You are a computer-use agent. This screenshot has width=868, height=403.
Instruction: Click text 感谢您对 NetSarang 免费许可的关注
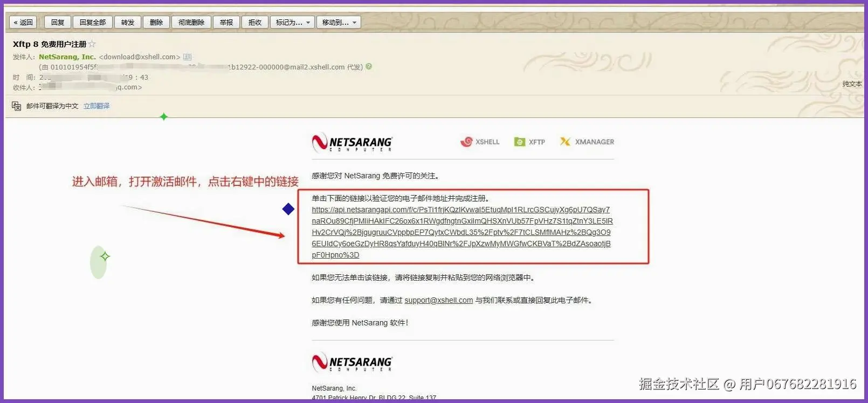click(375, 176)
